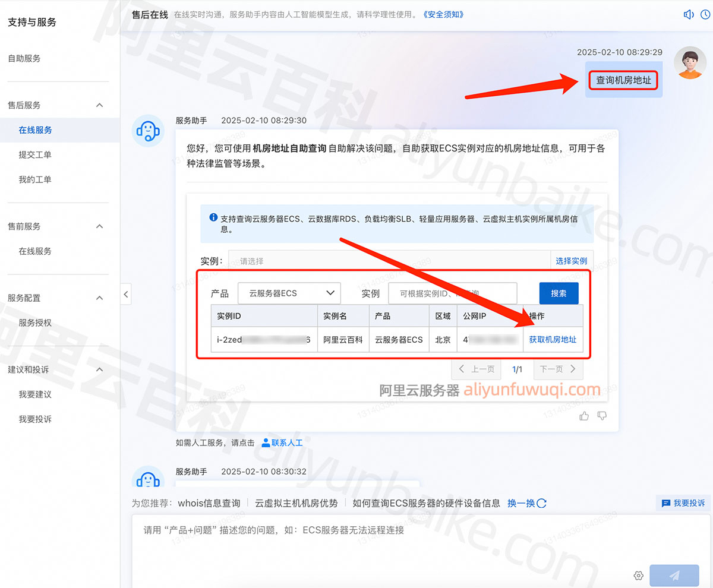The image size is (713, 588).
Task: Click the user avatar picture
Action: click(x=690, y=63)
